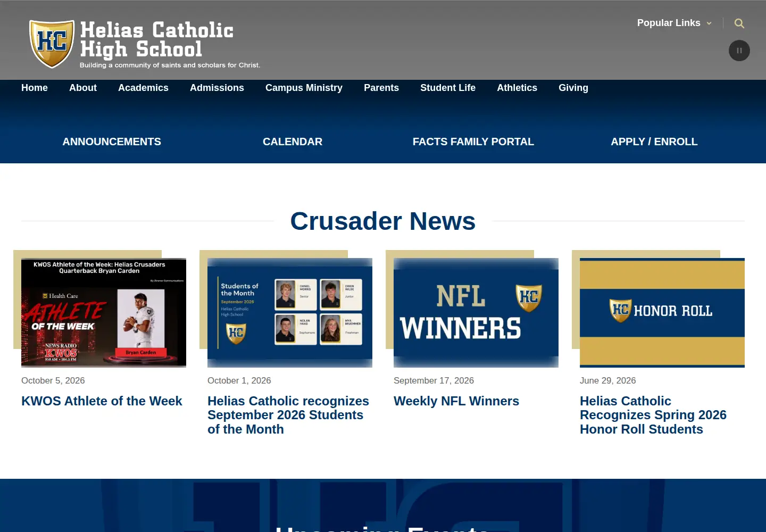Image resolution: width=766 pixels, height=532 pixels.
Task: Open the Students of the Month thumbnail
Action: [290, 313]
